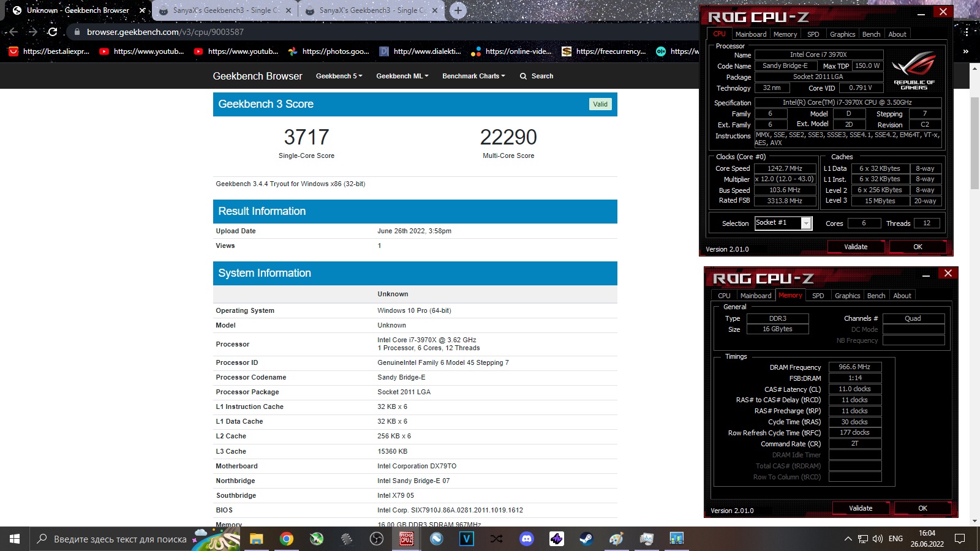Open the Windows notification center
This screenshot has width=980, height=551.
pyautogui.click(x=960, y=539)
